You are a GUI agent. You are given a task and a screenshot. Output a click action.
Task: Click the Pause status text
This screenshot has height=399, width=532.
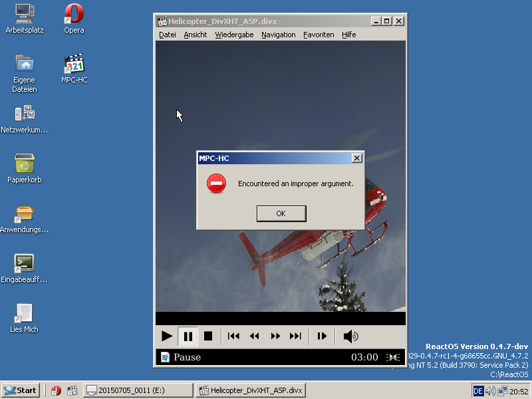tap(187, 357)
